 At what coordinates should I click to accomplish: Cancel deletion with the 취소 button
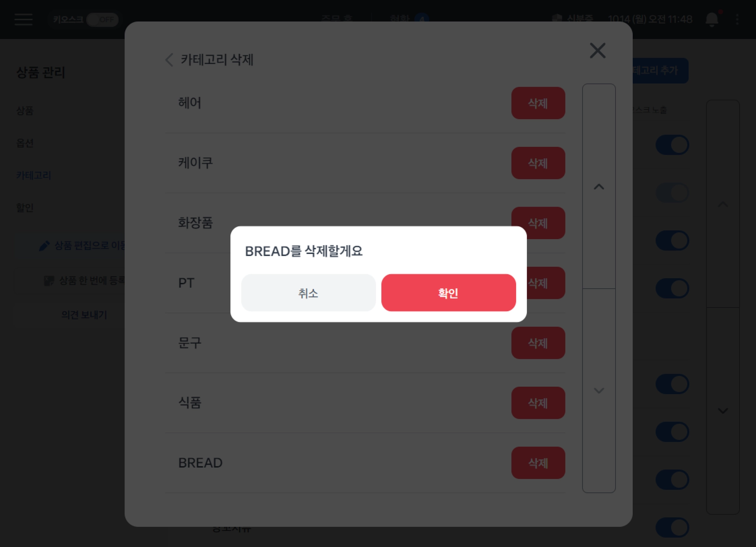pos(308,293)
